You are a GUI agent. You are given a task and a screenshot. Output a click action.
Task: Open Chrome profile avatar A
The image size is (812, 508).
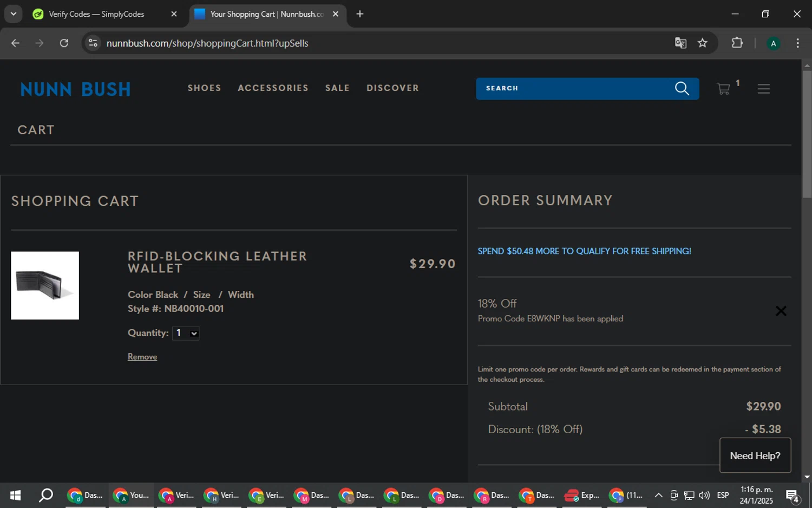pos(774,43)
